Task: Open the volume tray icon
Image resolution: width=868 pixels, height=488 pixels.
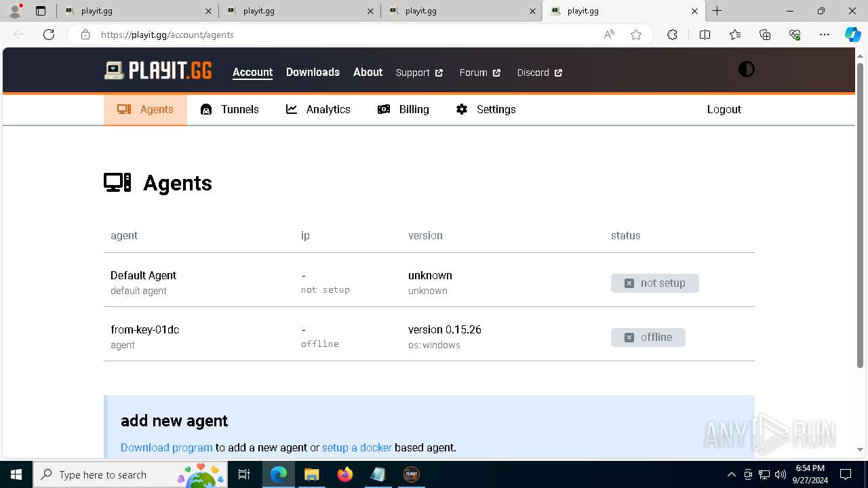Action: (781, 474)
